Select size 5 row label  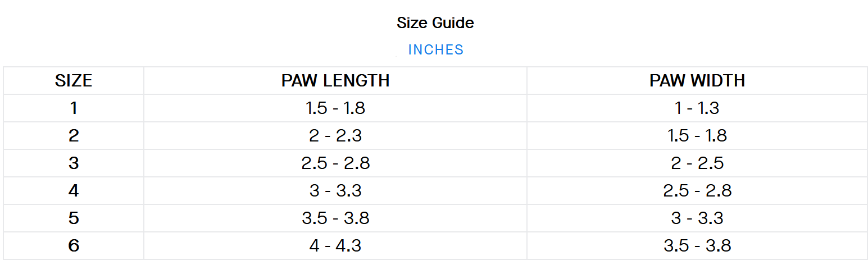point(74,218)
